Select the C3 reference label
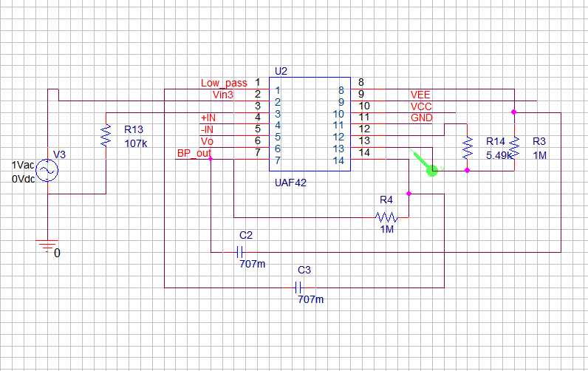This screenshot has width=588, height=371. [304, 270]
